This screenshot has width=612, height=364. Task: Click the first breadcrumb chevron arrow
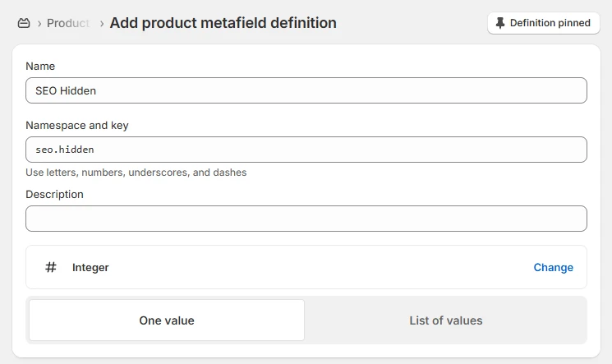pos(39,23)
